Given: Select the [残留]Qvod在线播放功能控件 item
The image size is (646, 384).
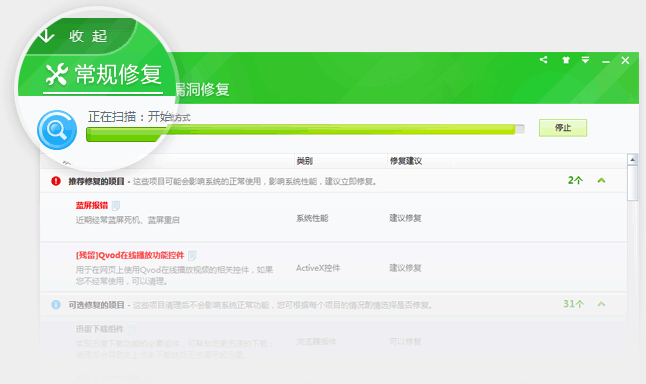Looking at the screenshot, I should click(130, 255).
